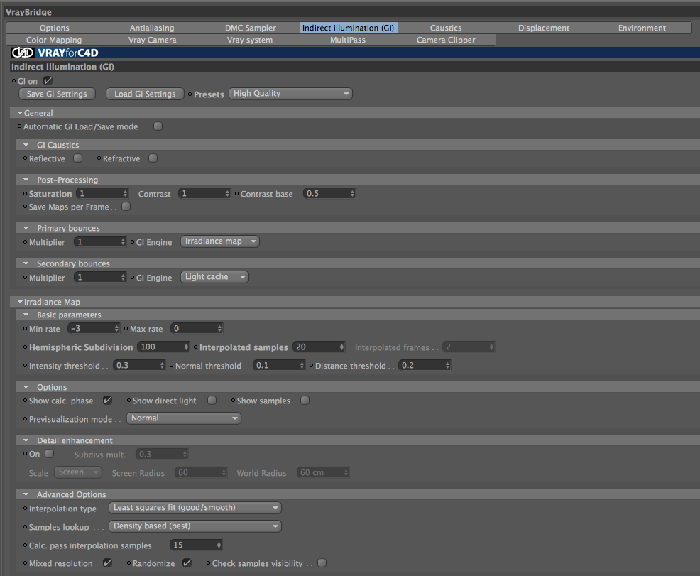Enable Refractive GI caustics checkbox
Image resolution: width=700 pixels, height=576 pixels.
153,158
